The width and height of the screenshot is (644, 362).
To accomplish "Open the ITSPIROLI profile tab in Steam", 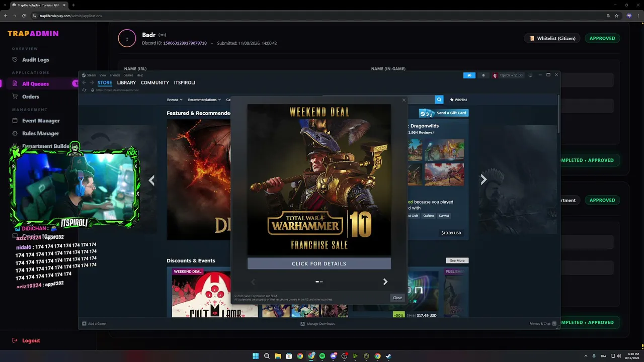I will point(185,83).
